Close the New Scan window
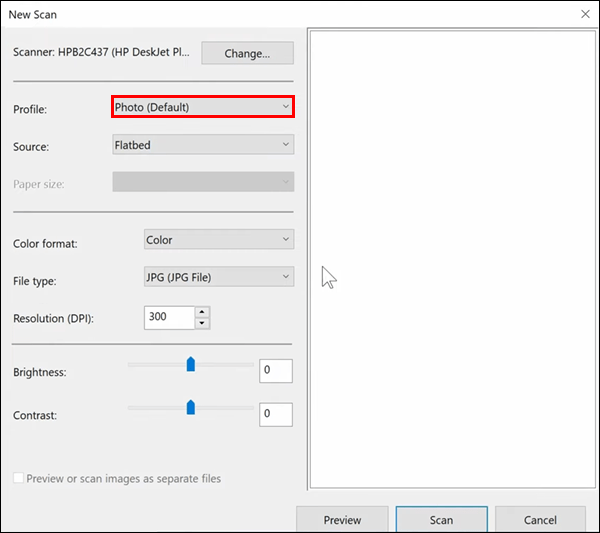 585,14
